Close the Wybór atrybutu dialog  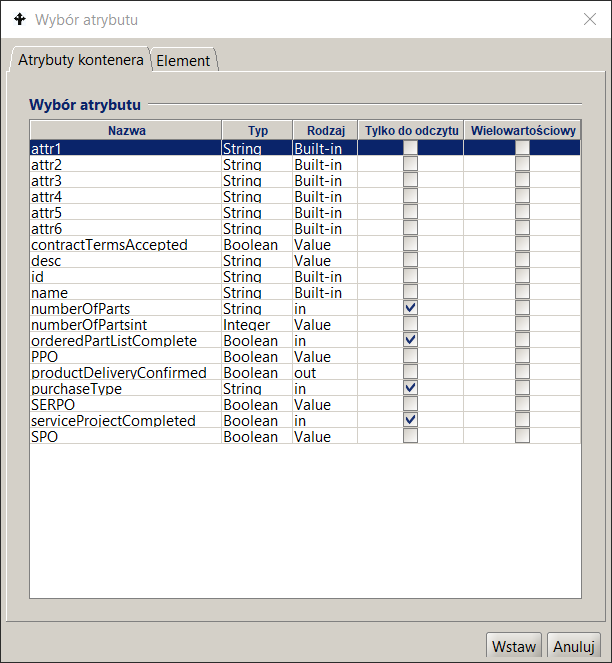point(590,19)
